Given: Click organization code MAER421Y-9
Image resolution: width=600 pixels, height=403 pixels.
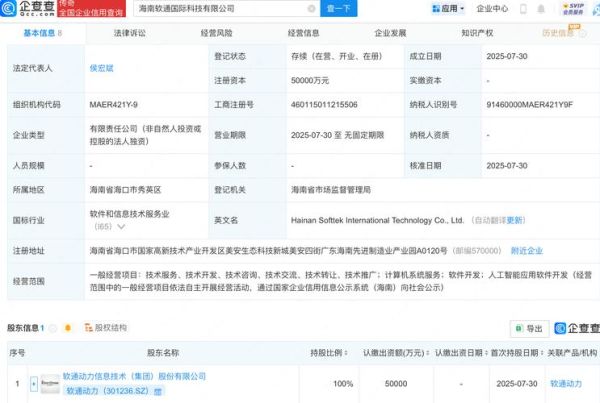Looking at the screenshot, I should tap(114, 105).
